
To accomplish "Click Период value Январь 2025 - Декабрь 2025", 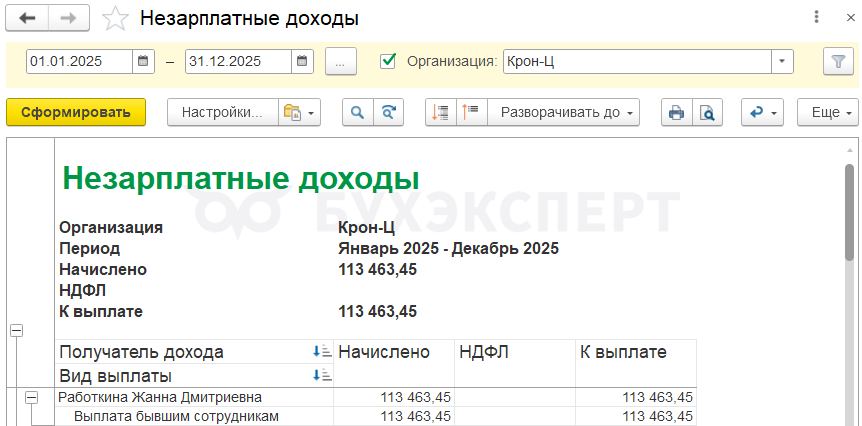I will pos(449,248).
